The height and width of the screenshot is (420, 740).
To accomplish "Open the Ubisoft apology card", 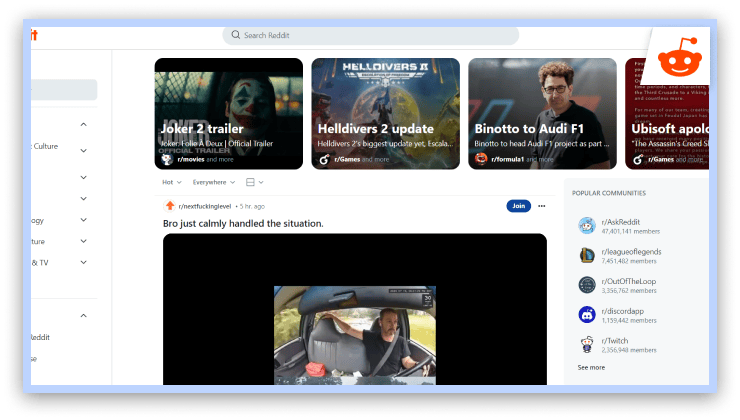I will [x=667, y=114].
